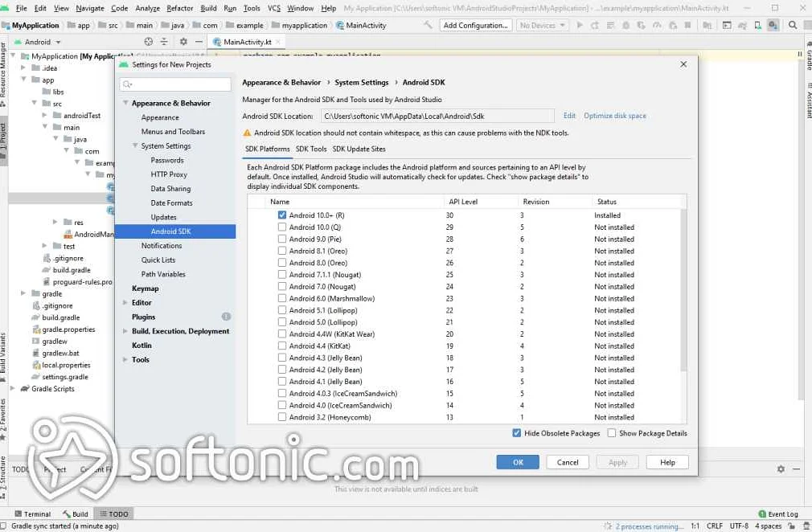Click Sync Project with Gradle Files icon

coord(743,25)
